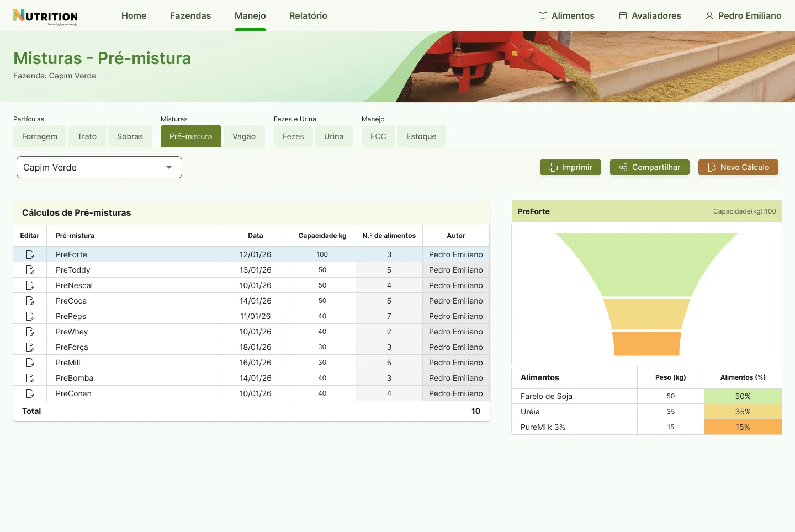Select the Pré-mistura tab
The height and width of the screenshot is (532, 795).
click(x=191, y=136)
